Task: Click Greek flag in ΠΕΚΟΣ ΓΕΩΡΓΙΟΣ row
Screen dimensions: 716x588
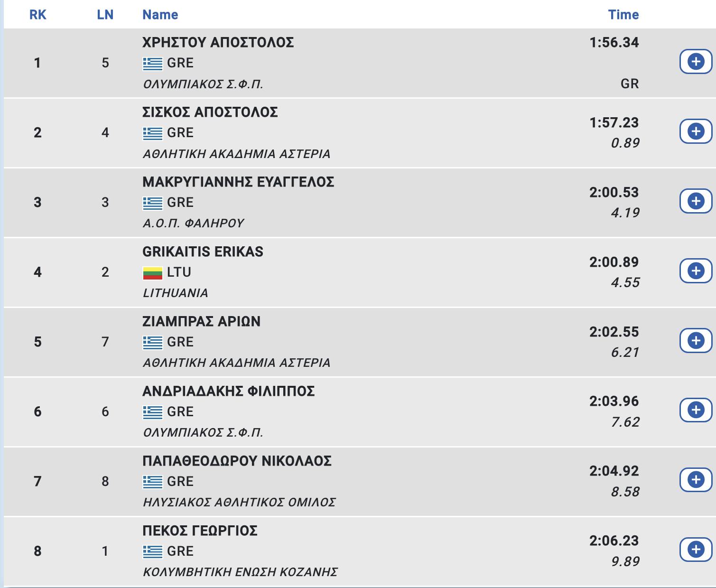Action: (152, 551)
